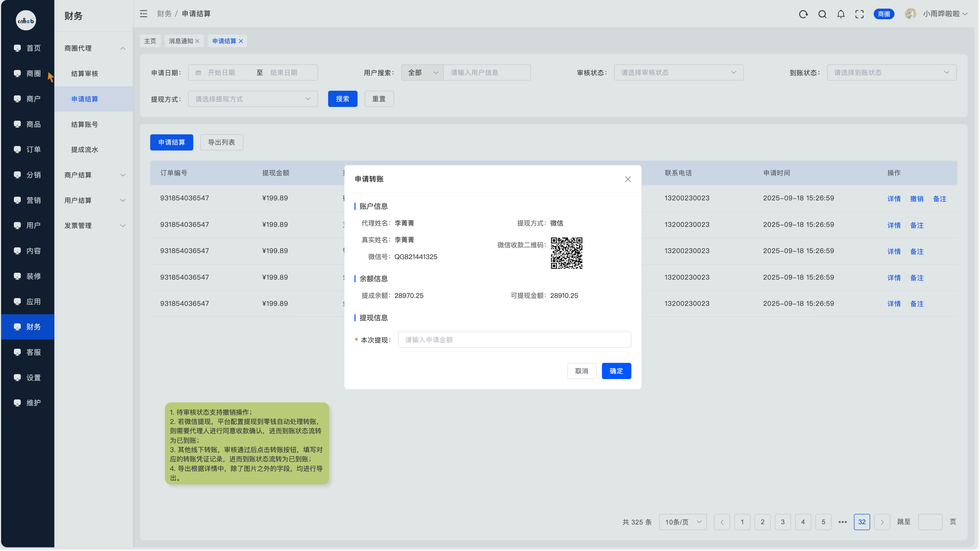This screenshot has width=980, height=551.
Task: Open the 到账状态 dropdown
Action: coord(891,73)
